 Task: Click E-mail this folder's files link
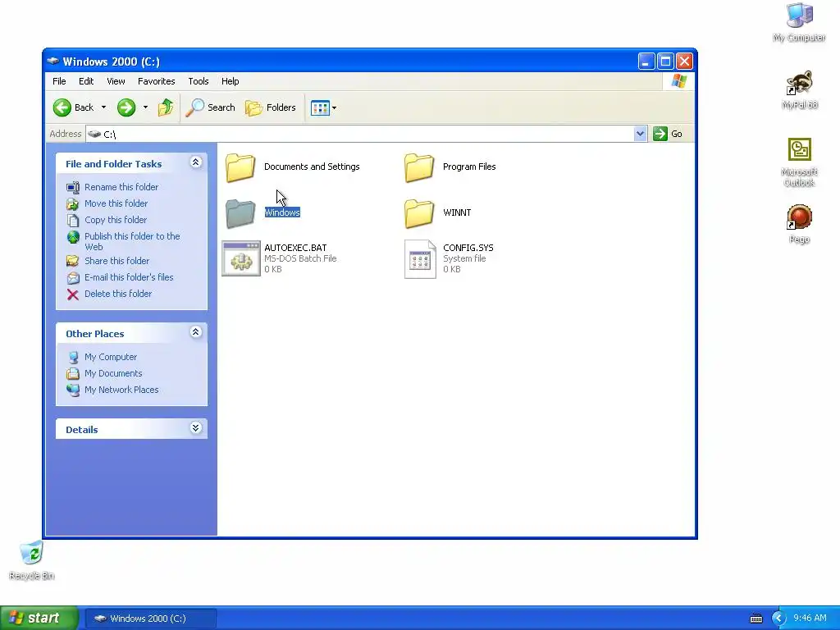(x=129, y=277)
